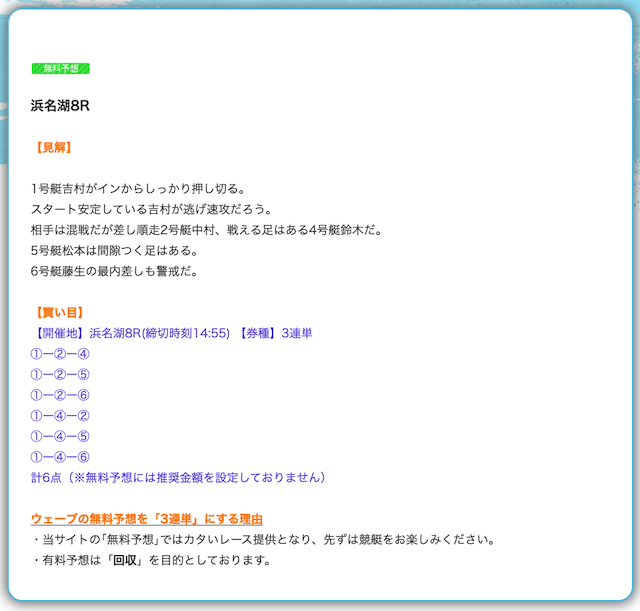Choose the ①ー④ー② bet combination
This screenshot has width=640, height=611.
click(x=61, y=416)
